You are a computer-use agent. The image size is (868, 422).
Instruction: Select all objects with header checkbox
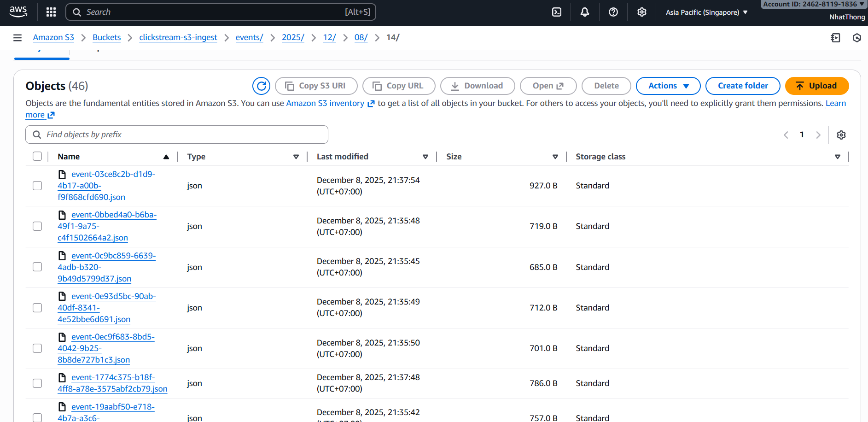[x=37, y=157]
